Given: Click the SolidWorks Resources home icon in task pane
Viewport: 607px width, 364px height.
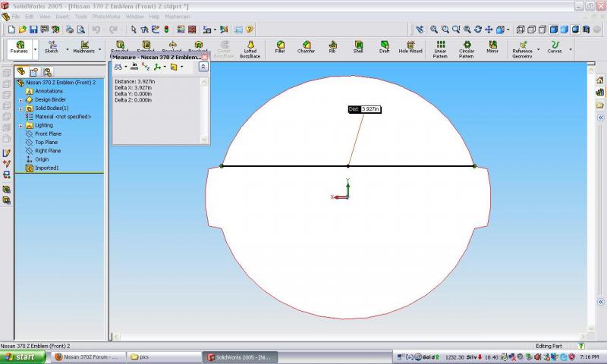Looking at the screenshot, I should point(600,80).
